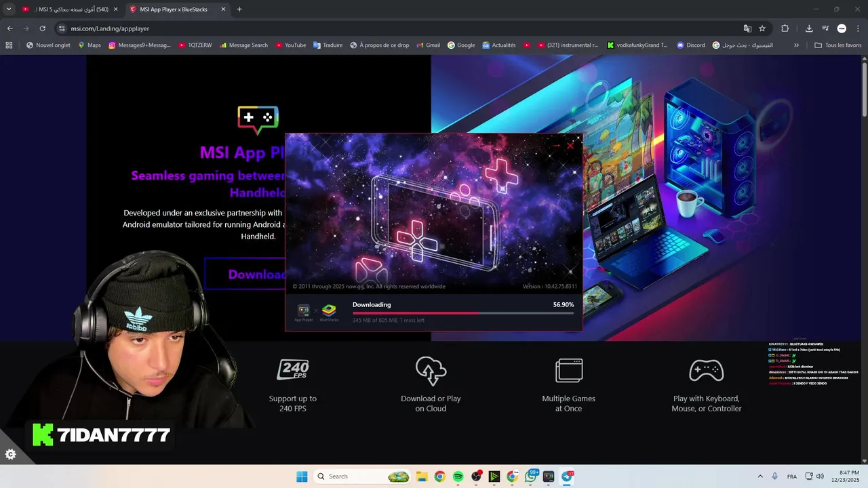
Task: Close the MSI App Player x BlueStacks tab
Action: pyautogui.click(x=223, y=9)
